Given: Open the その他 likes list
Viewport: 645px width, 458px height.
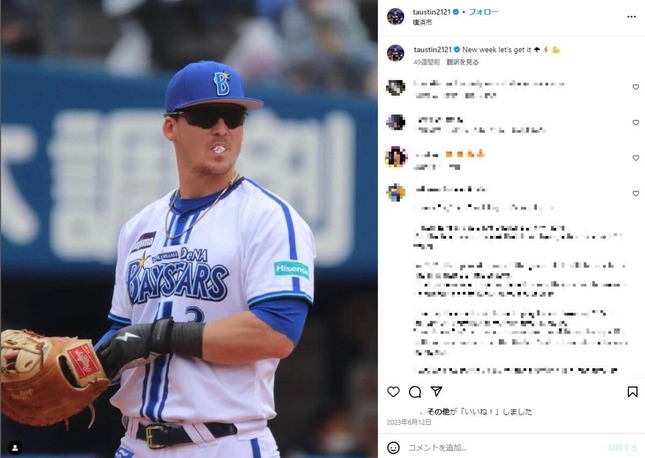Looking at the screenshot, I should pos(437,412).
